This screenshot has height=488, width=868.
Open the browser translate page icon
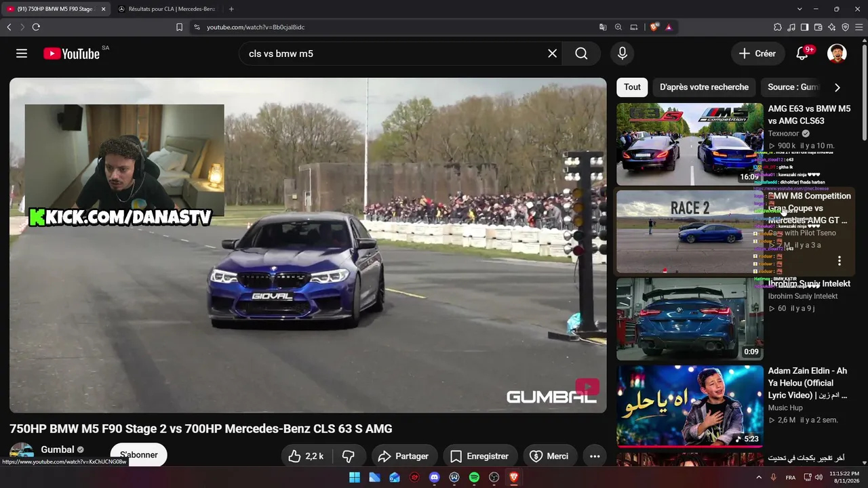pyautogui.click(x=603, y=27)
